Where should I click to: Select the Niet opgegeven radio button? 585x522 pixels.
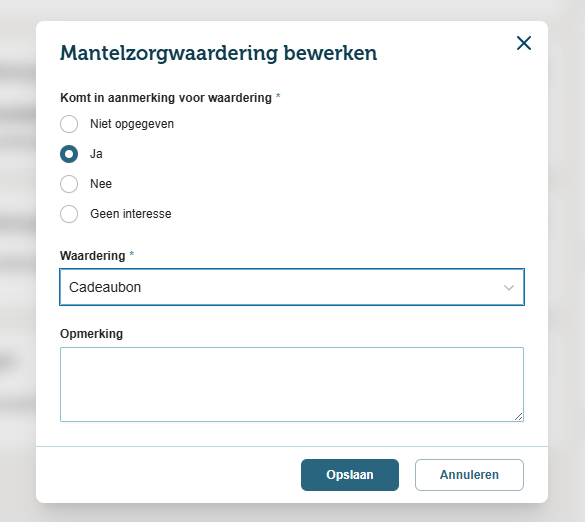point(69,124)
